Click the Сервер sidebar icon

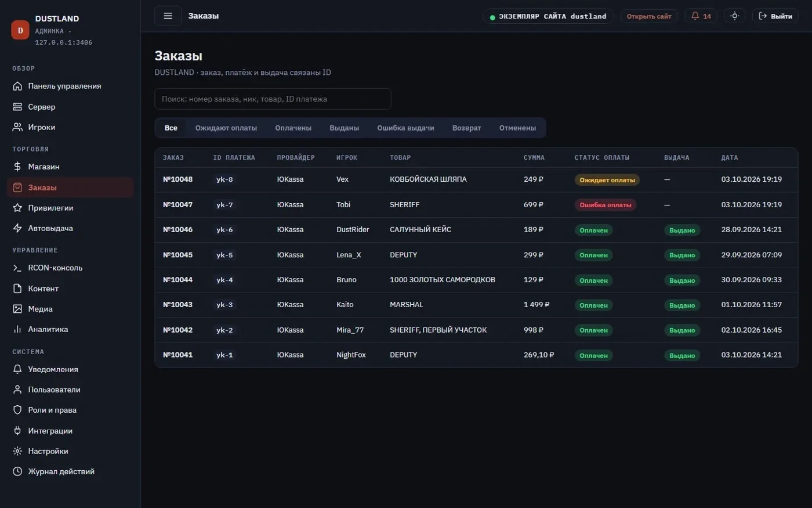[x=17, y=107]
